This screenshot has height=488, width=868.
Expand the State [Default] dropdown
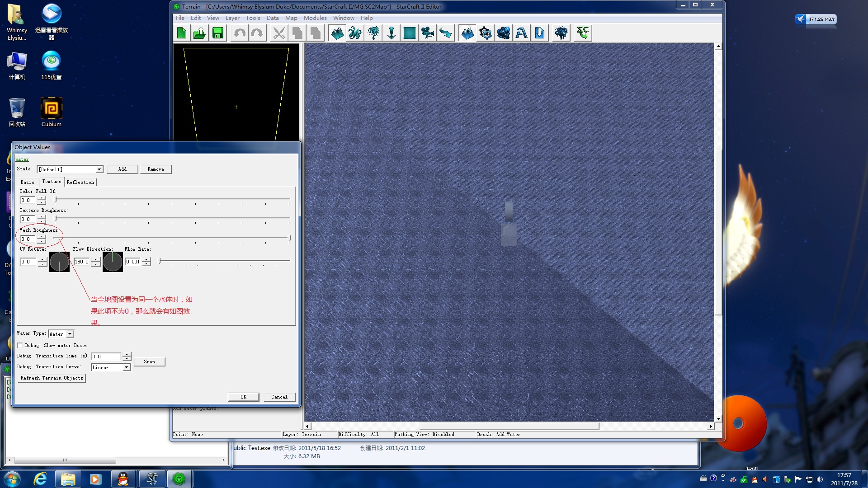click(x=99, y=169)
